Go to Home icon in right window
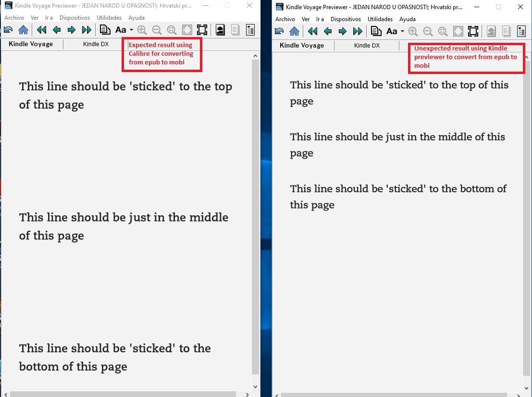This screenshot has height=397, width=532. point(294,32)
